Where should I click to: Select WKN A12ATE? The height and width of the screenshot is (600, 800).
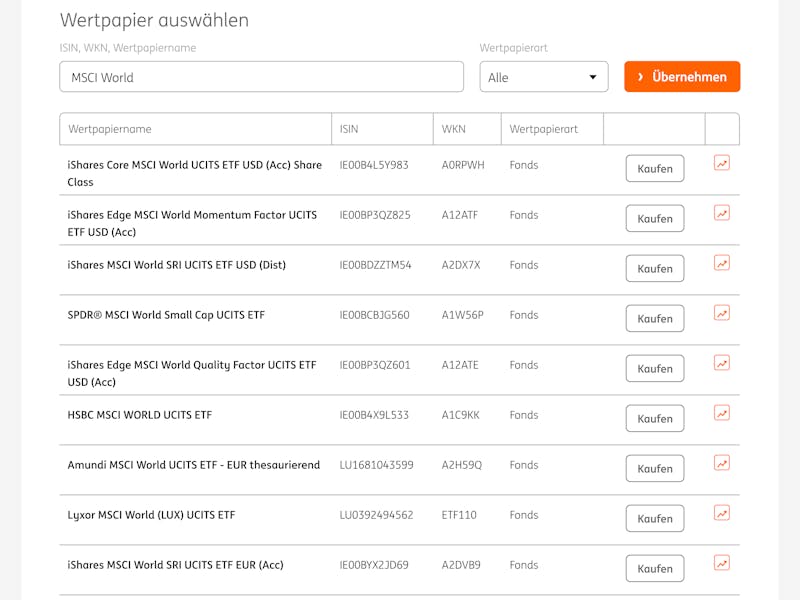[460, 365]
